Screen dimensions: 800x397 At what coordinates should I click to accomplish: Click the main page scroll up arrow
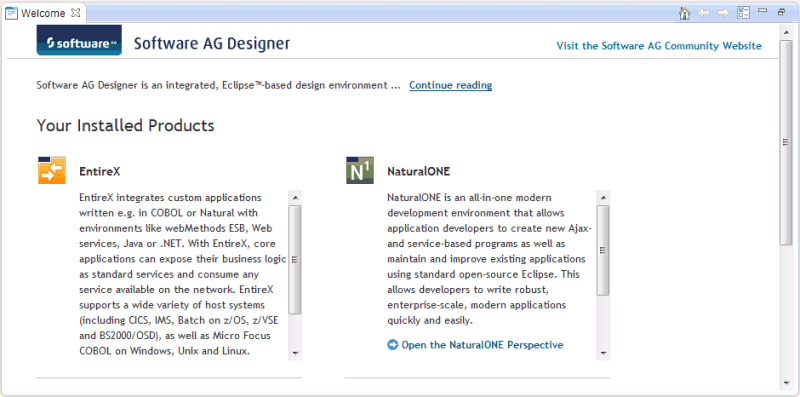(x=786, y=32)
